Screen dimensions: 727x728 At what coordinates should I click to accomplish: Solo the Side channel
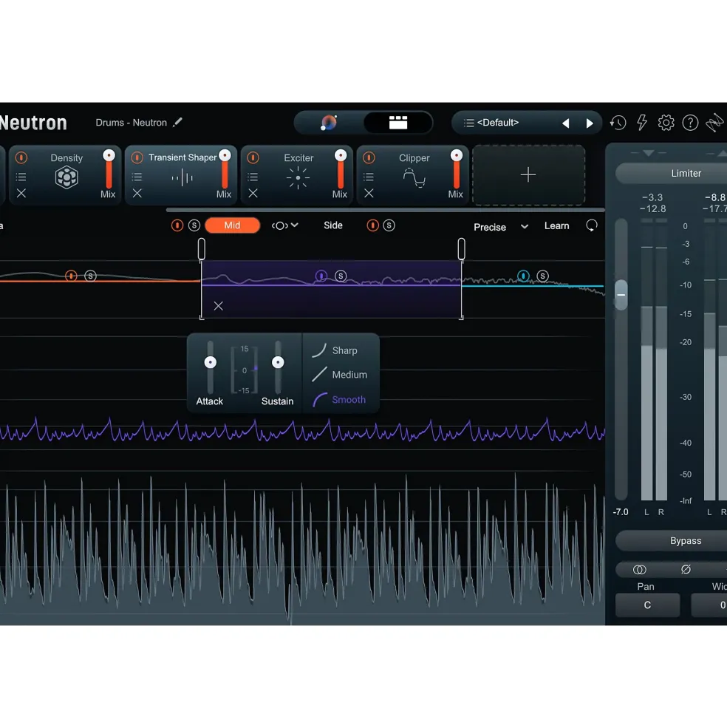click(x=389, y=225)
